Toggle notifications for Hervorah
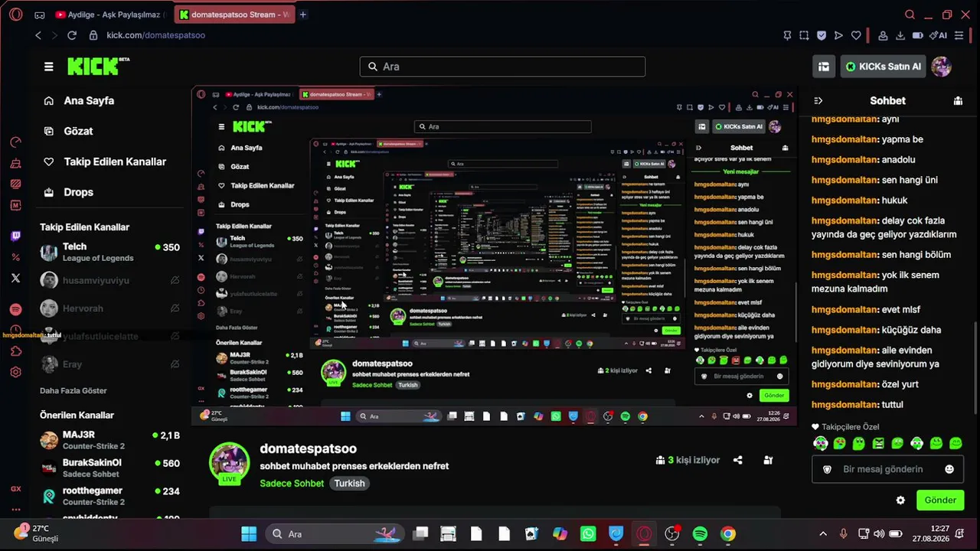Viewport: 980px width, 551px height. 175,308
